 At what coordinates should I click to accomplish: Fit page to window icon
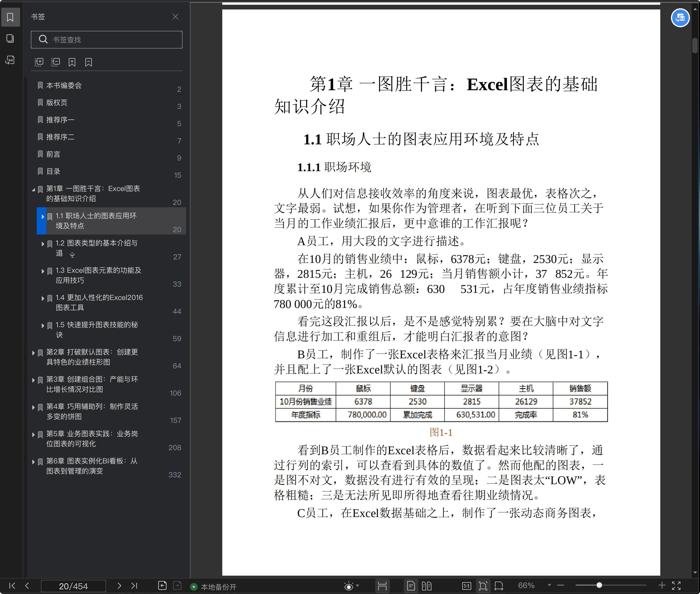(x=483, y=586)
